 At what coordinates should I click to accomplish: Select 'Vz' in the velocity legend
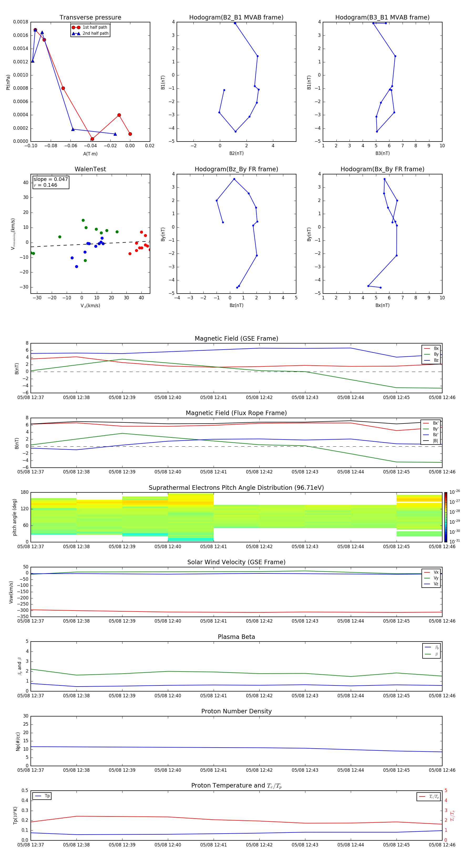(431, 584)
